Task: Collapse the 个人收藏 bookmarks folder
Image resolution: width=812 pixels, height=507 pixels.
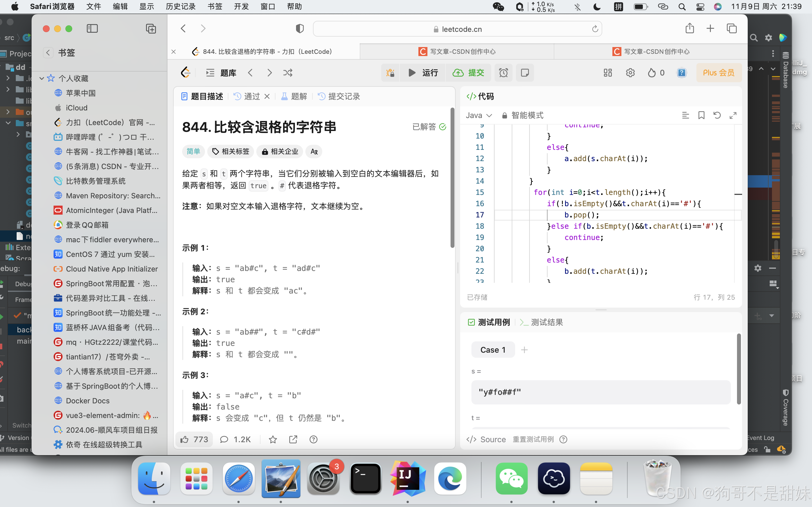Action: (42, 79)
